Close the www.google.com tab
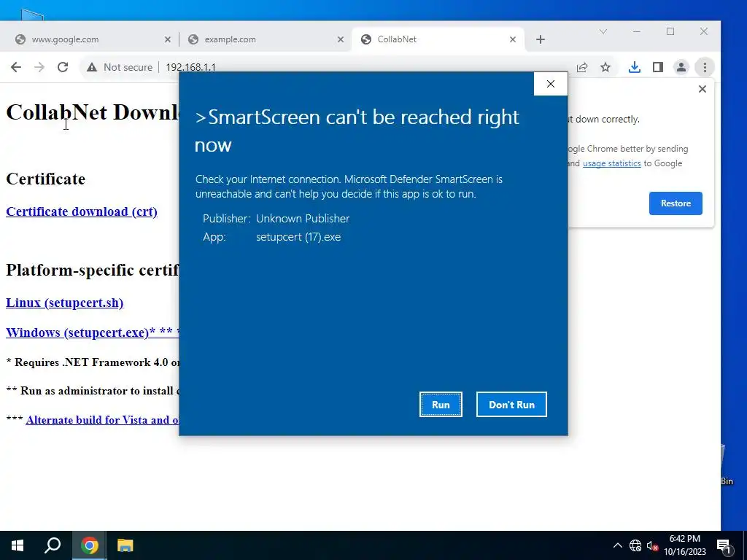747x560 pixels. (x=168, y=39)
